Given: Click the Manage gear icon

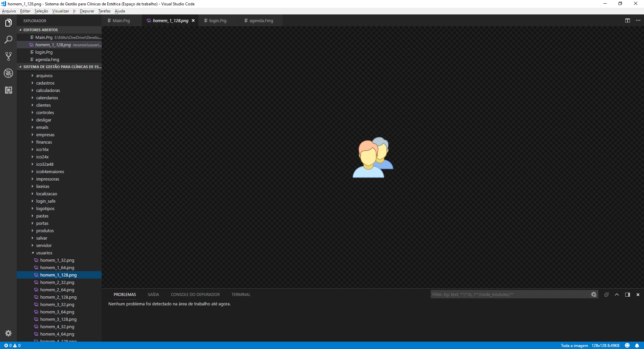Looking at the screenshot, I should click(8, 333).
